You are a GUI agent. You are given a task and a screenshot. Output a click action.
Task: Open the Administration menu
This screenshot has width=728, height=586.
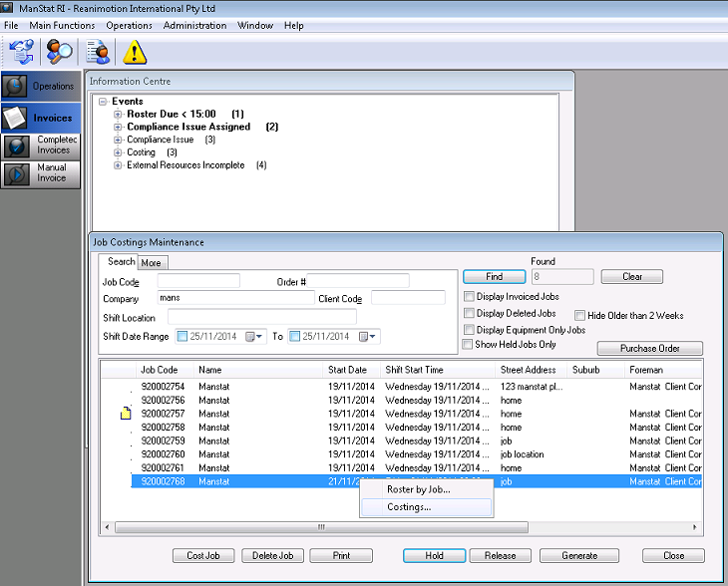(195, 26)
